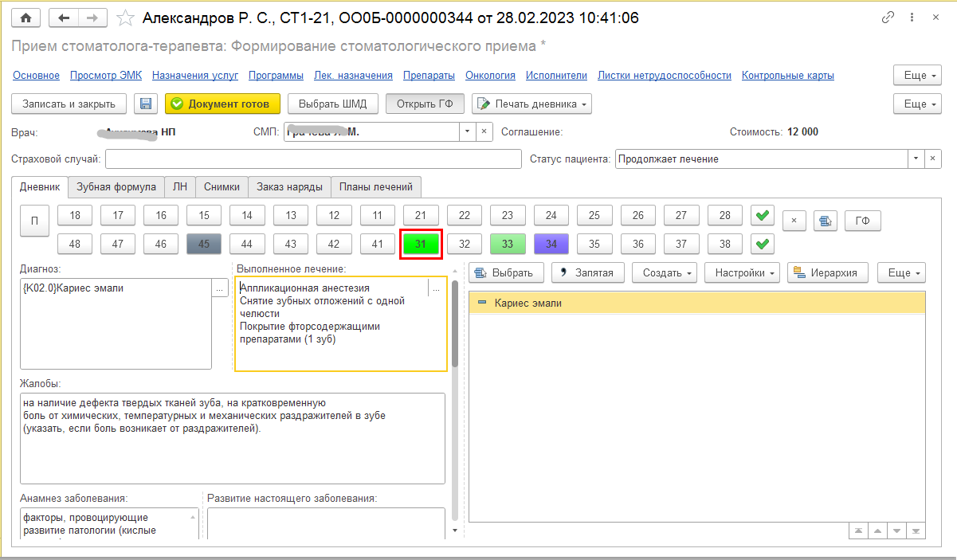This screenshot has height=560, width=957.
Task: Click the home icon in title bar
Action: coord(27,18)
